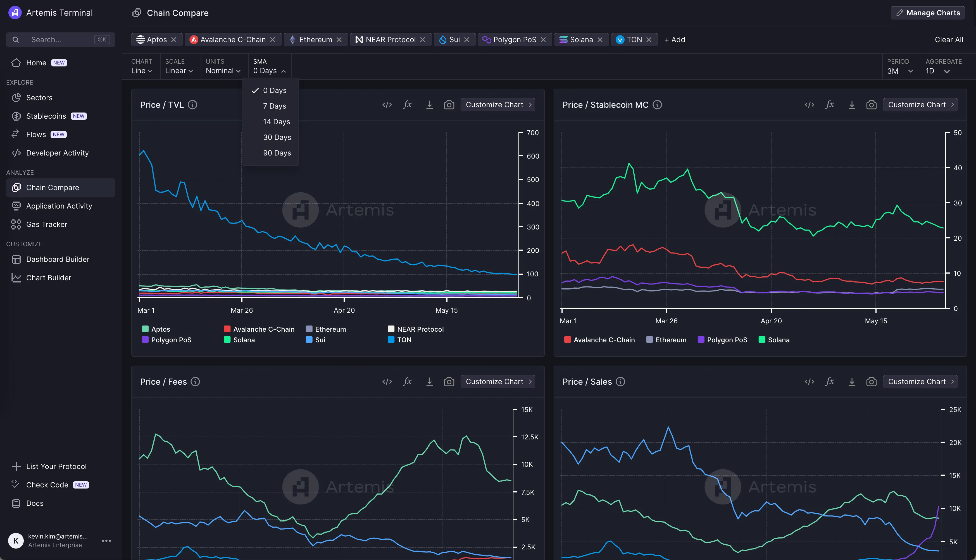
Task: Click info icon next to Price / Sales
Action: [x=620, y=382]
